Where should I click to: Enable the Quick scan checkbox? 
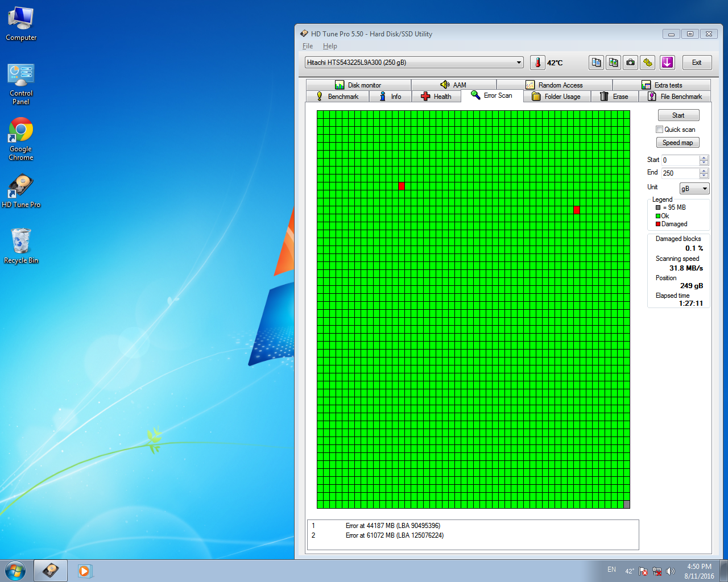pos(660,130)
